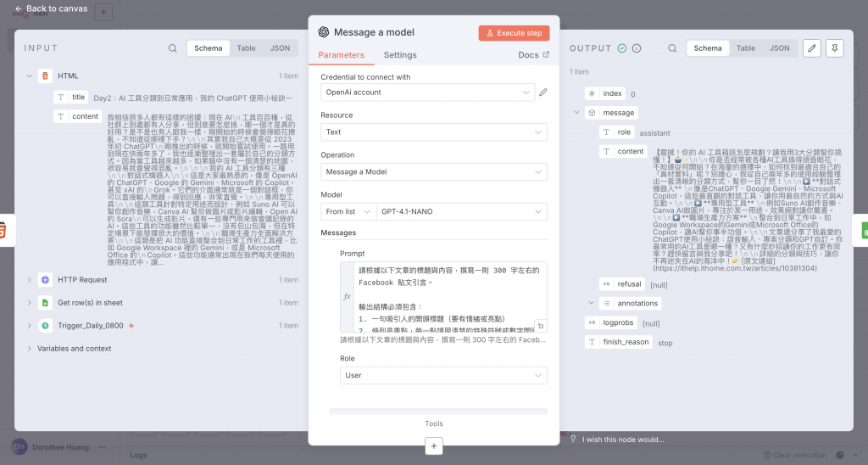The width and height of the screenshot is (868, 465).
Task: Select the logprobs output field
Action: (x=611, y=322)
